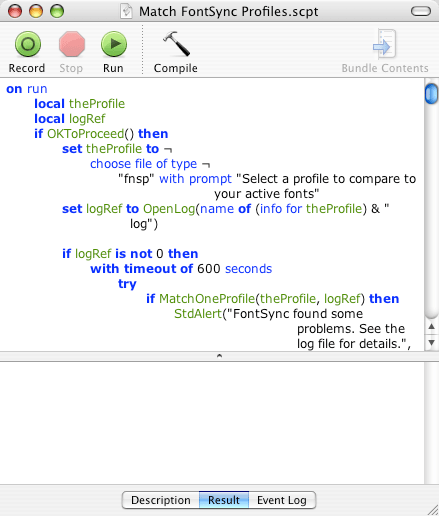Click the 'on run' handler line
This screenshot has width=439, height=516.
[27, 89]
